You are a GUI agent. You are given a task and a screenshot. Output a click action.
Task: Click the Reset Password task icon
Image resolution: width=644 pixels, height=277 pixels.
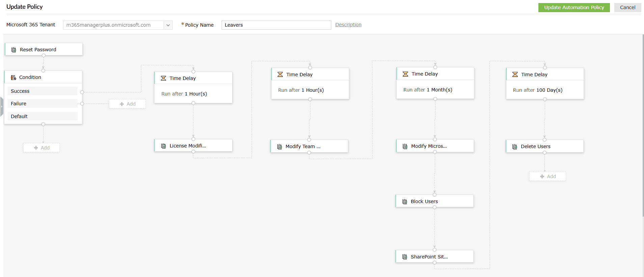point(14,50)
